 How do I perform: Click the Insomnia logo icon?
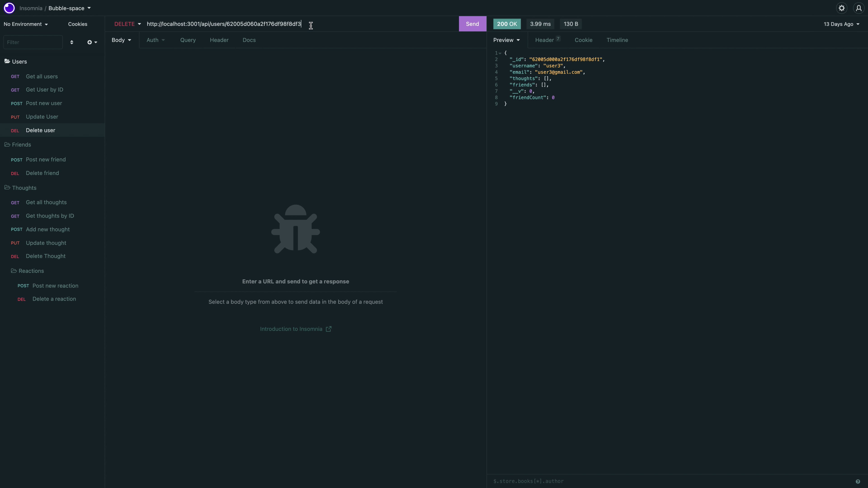[9, 8]
